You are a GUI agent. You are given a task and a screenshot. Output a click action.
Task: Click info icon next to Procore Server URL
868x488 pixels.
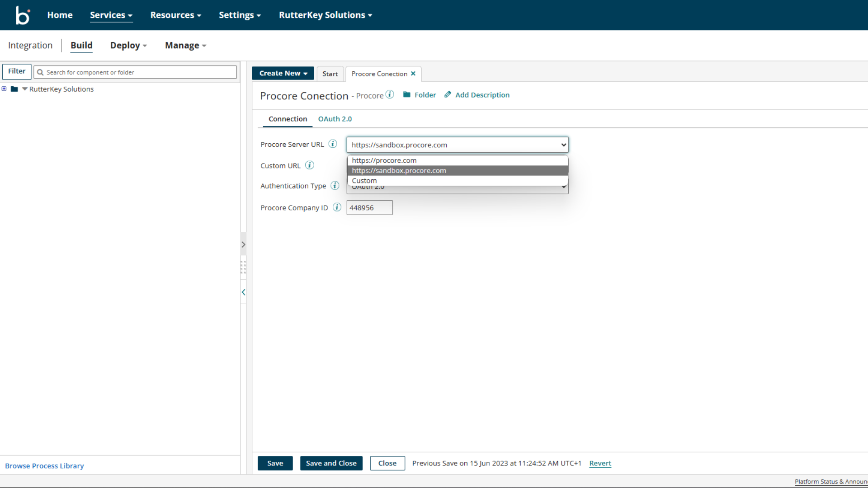[x=333, y=144]
